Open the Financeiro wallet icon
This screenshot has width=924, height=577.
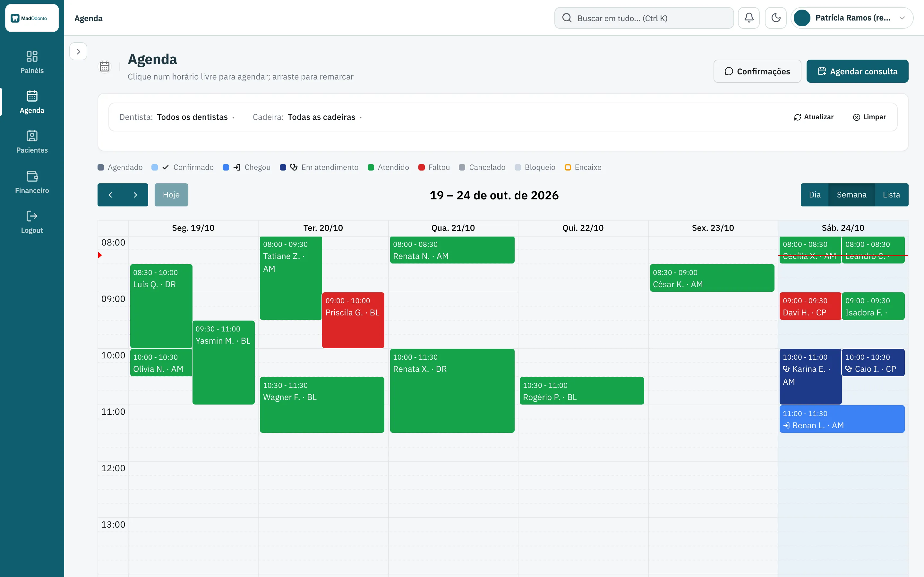pyautogui.click(x=32, y=176)
